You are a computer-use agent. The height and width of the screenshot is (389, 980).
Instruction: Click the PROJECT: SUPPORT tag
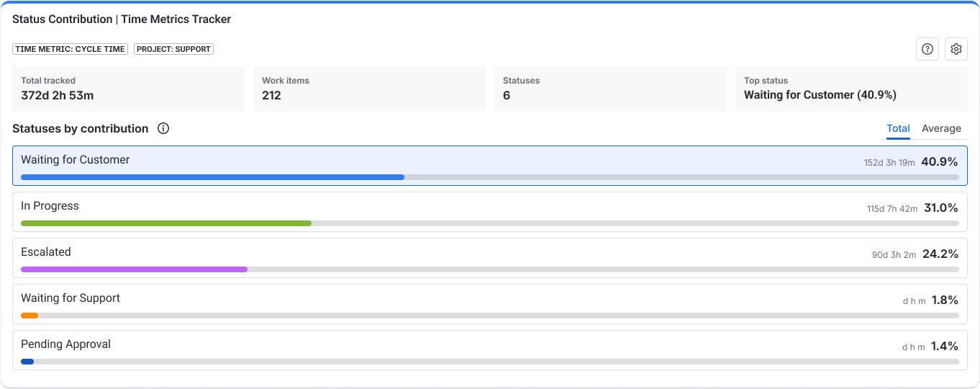point(173,49)
